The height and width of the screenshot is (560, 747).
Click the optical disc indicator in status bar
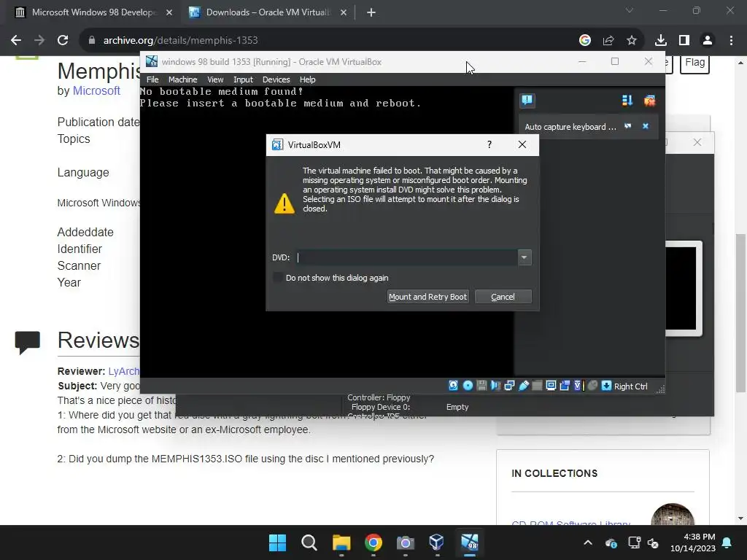pyautogui.click(x=468, y=386)
